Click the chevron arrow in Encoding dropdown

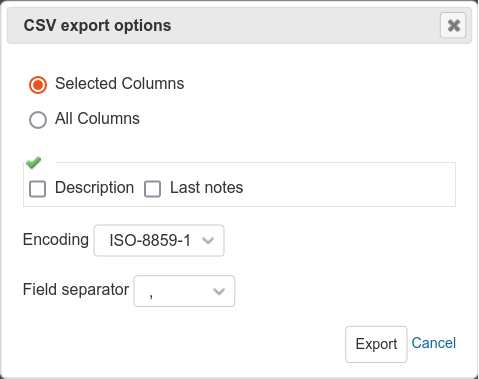coord(208,240)
